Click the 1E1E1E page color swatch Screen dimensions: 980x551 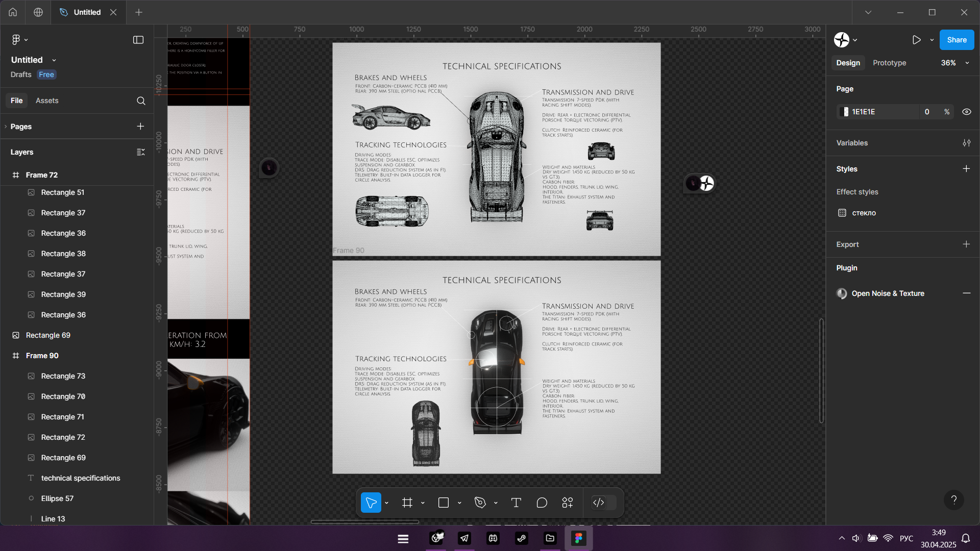[845, 112]
